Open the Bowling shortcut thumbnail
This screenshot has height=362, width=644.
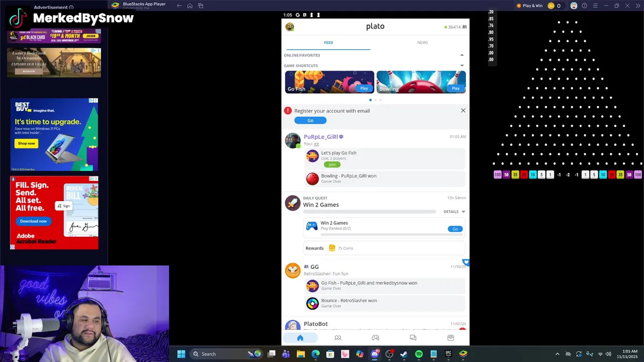(421, 82)
